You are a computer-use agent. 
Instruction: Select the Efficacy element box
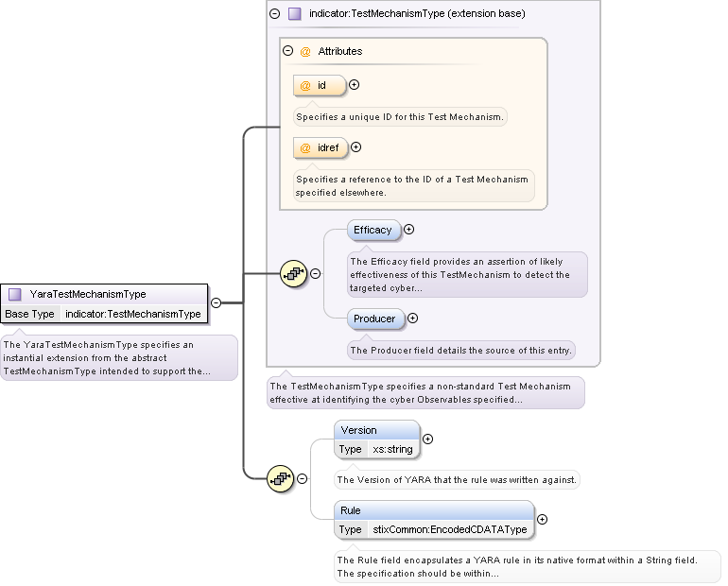[373, 230]
